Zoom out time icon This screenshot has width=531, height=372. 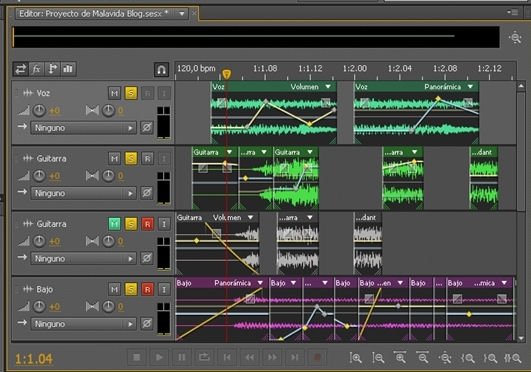tap(423, 357)
